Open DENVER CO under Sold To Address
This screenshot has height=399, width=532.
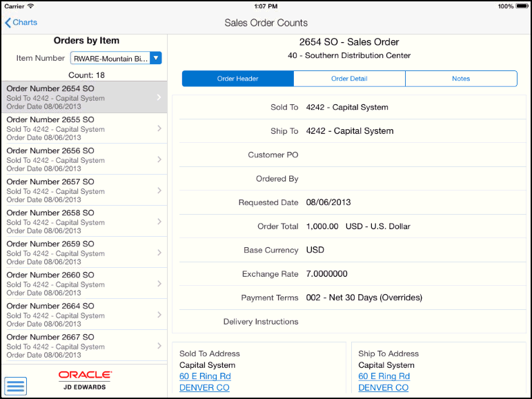(204, 387)
